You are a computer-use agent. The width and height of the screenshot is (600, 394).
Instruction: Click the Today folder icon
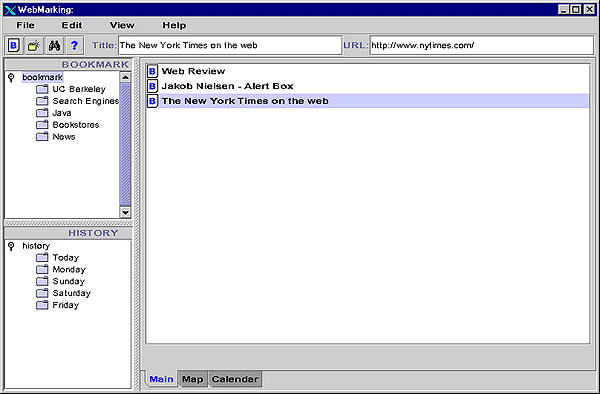tap(42, 257)
